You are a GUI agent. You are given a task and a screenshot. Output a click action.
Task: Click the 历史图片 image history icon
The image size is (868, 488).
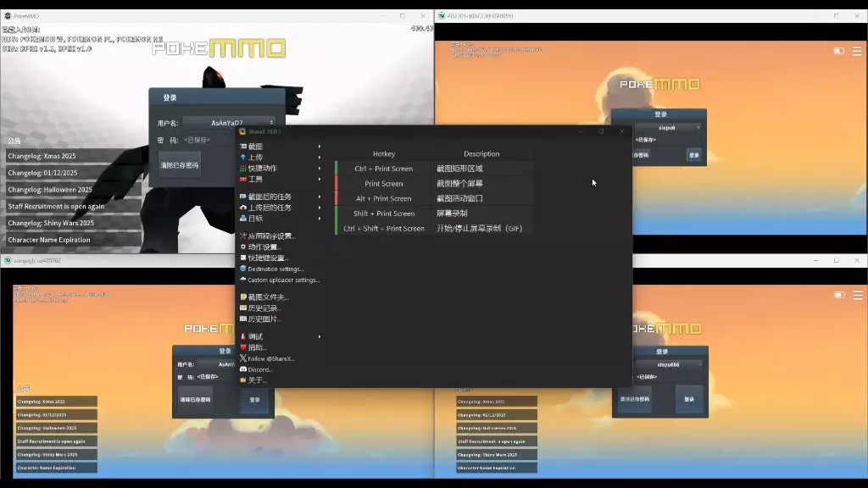[x=243, y=319]
